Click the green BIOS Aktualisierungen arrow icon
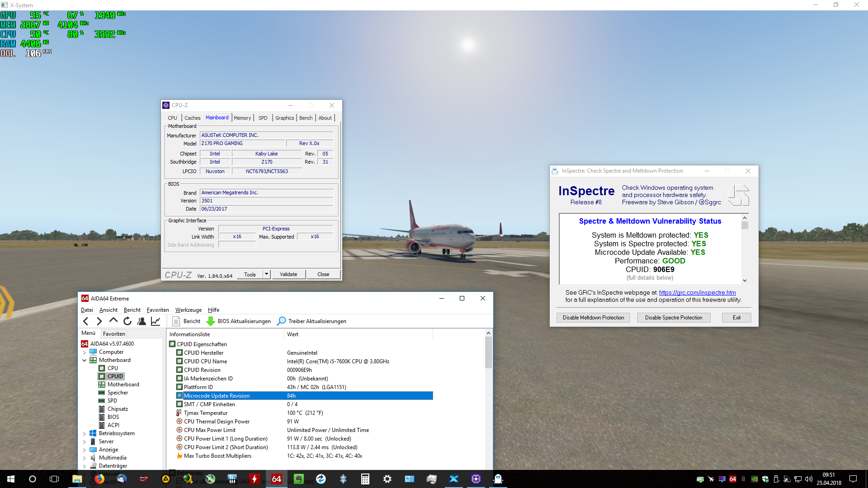 pyautogui.click(x=211, y=321)
